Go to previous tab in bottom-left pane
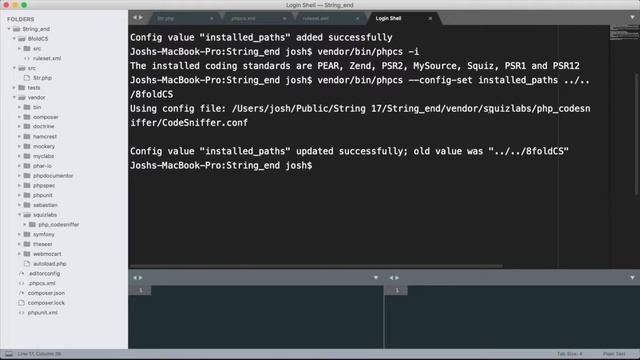This screenshot has width=640, height=360. pyautogui.click(x=135, y=278)
